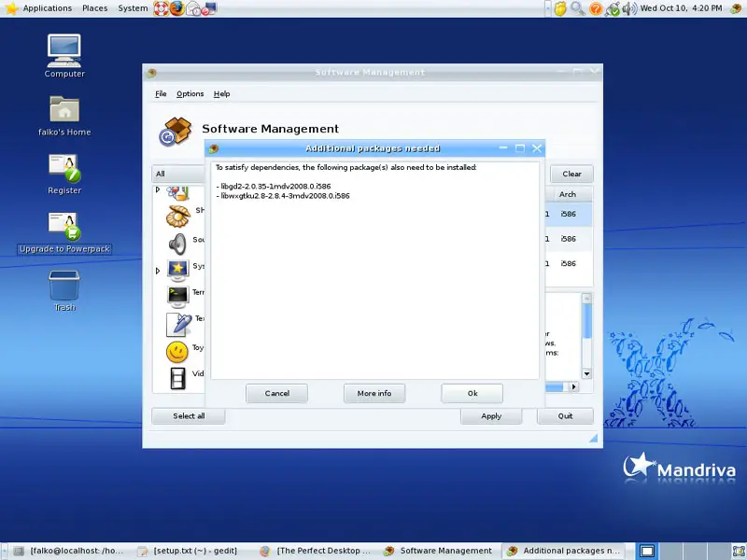Screen dimensions: 747x560
Task: Click the yellow shield tray icon
Action: coord(560,8)
